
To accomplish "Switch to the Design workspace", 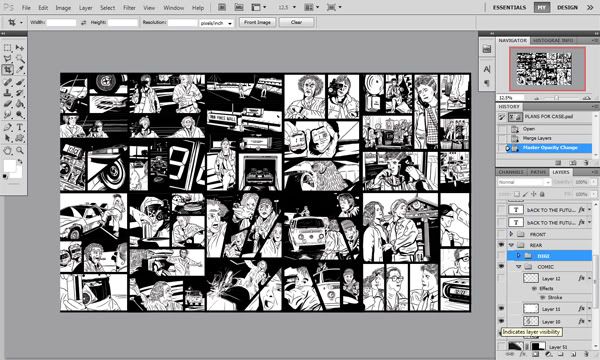I will [x=567, y=8].
